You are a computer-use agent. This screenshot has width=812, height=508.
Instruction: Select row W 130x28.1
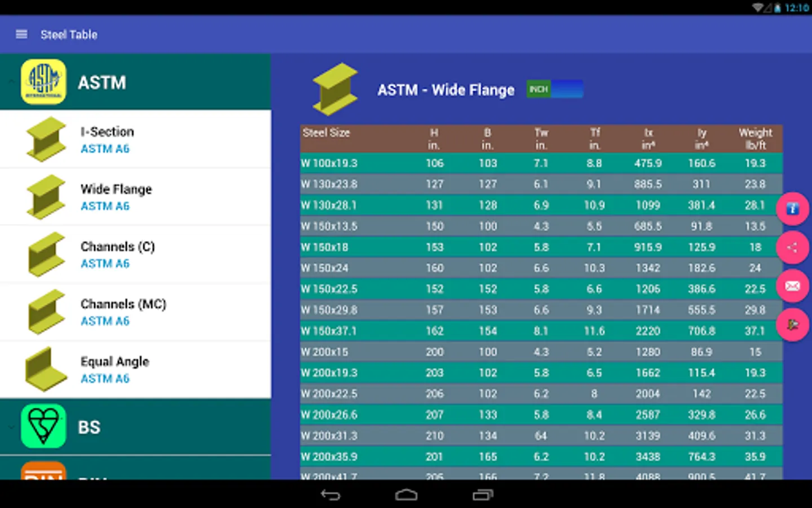pyautogui.click(x=541, y=205)
